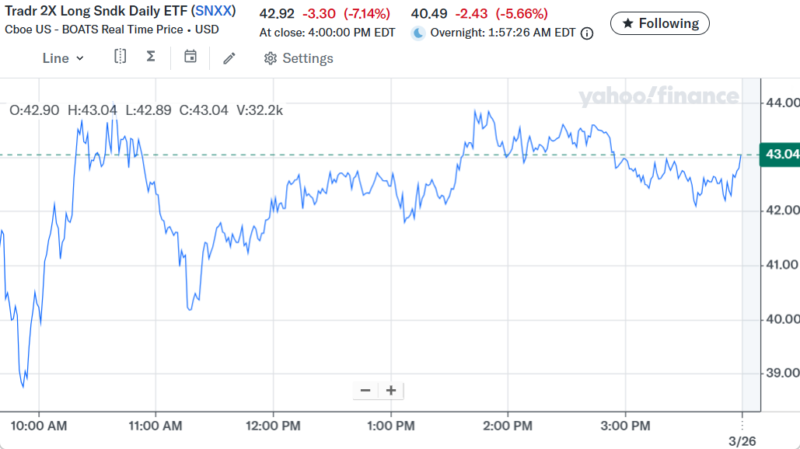Image resolution: width=800 pixels, height=449 pixels.
Task: Zoom out with the minus button
Action: pos(365,390)
